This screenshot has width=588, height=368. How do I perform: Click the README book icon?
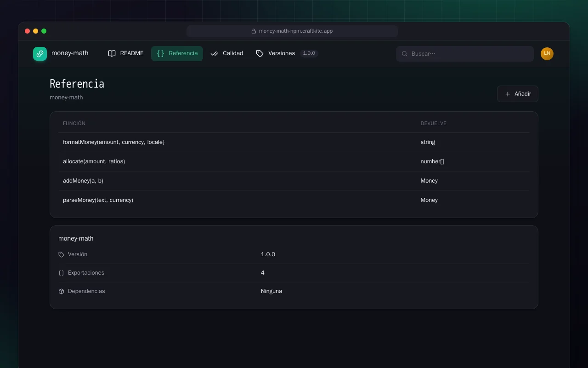pos(112,53)
